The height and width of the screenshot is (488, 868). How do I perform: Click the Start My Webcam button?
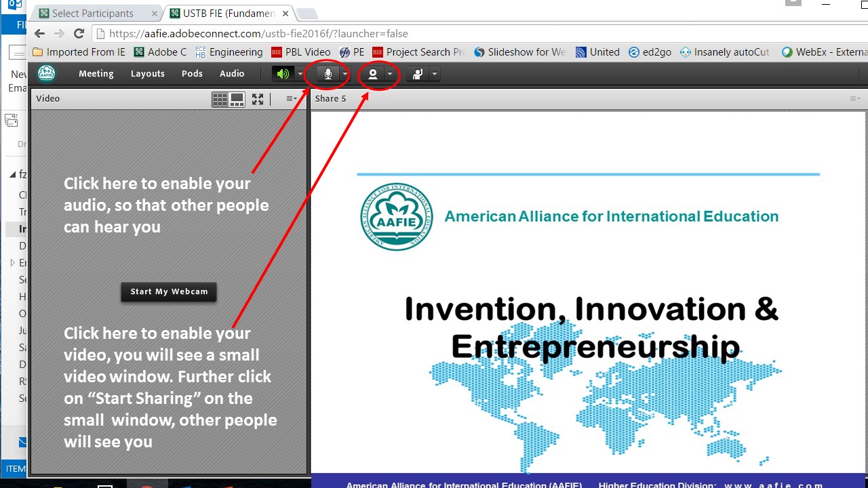click(169, 291)
